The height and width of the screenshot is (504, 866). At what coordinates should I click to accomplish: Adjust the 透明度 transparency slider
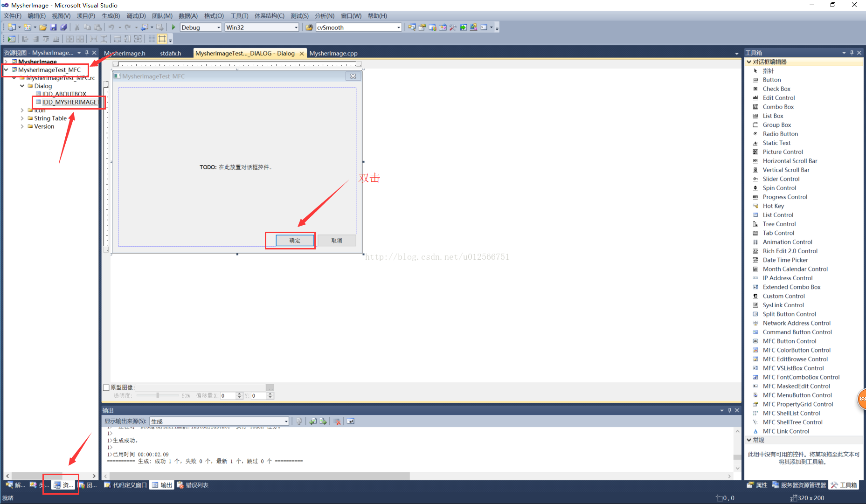pyautogui.click(x=158, y=395)
